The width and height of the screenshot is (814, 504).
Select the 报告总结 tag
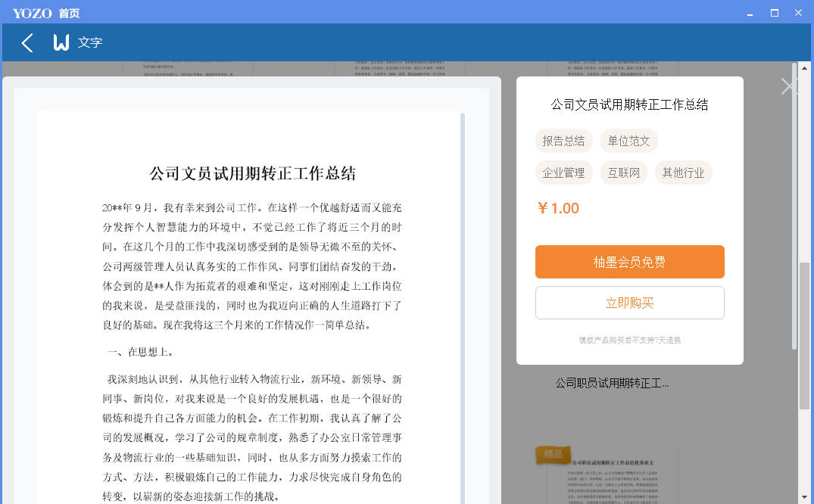click(x=563, y=141)
